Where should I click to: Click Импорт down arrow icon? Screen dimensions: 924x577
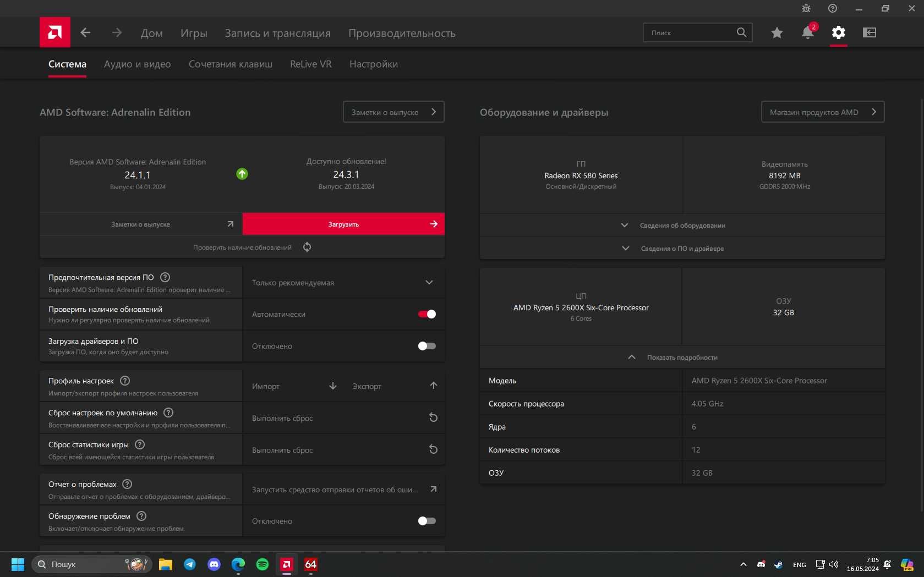pyautogui.click(x=333, y=386)
